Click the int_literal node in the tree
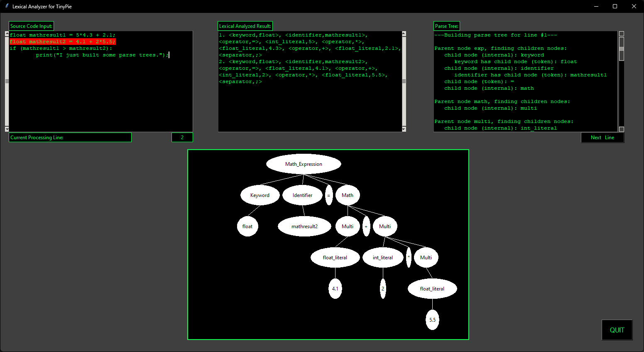Screen dimensions: 644x352 [383, 258]
